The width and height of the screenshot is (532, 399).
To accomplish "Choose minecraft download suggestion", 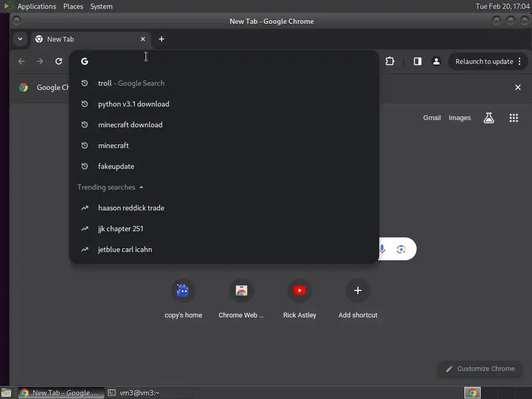I will 224,125.
